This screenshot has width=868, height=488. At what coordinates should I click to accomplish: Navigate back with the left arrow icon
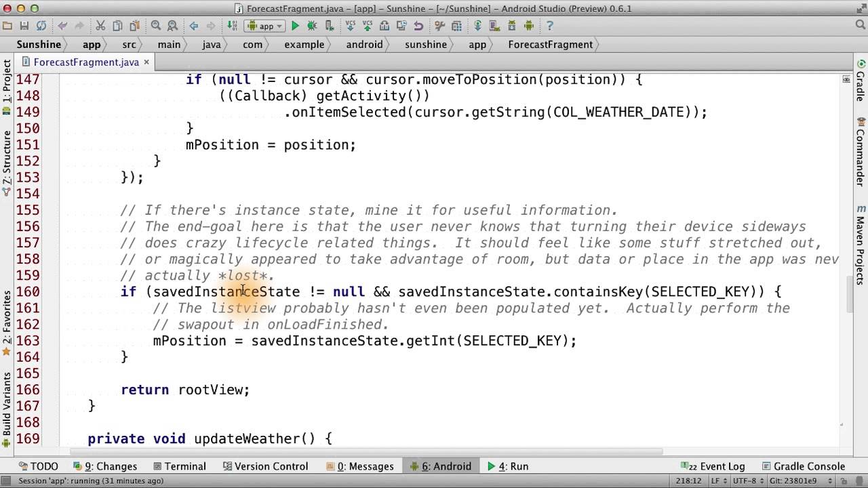[194, 26]
